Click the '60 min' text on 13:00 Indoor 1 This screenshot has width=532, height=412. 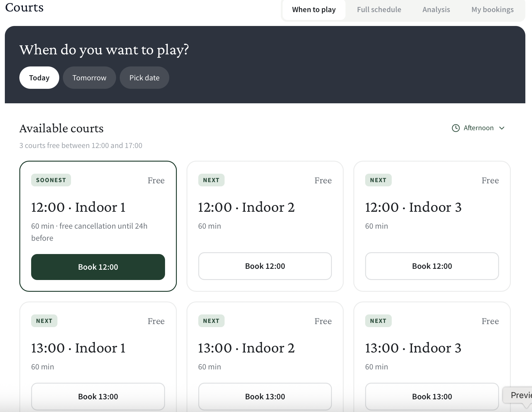pyautogui.click(x=43, y=367)
